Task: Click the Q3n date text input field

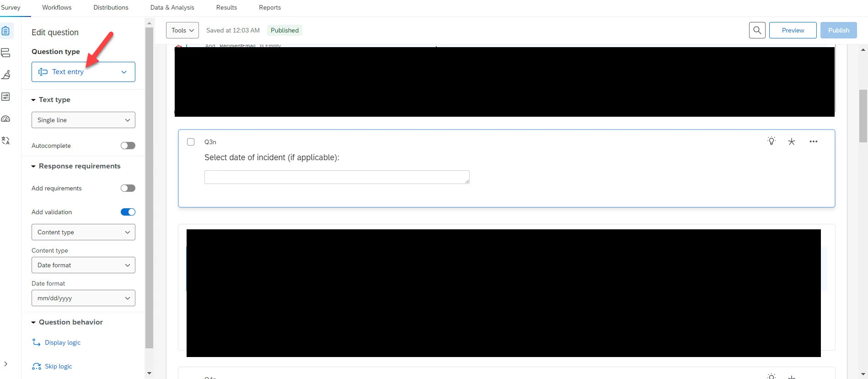Action: click(337, 177)
